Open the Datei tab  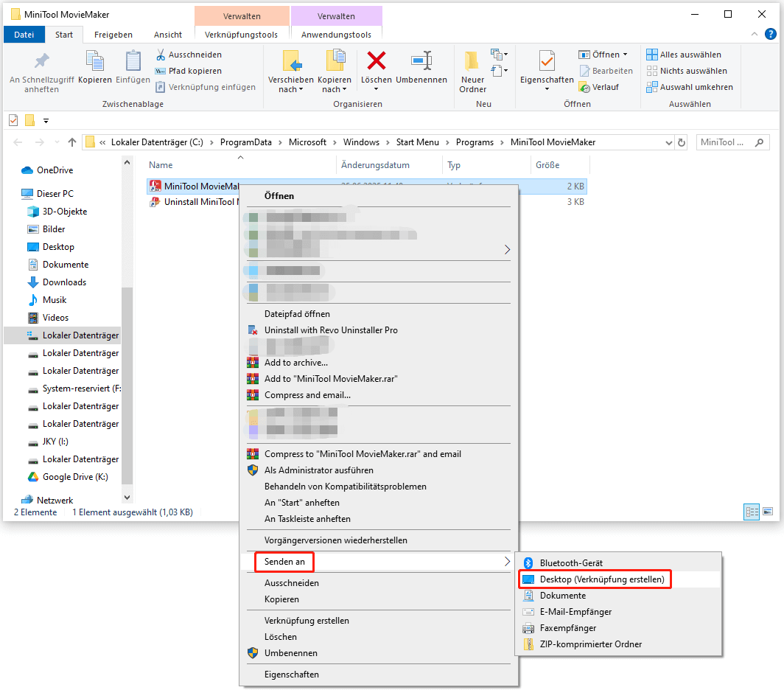click(24, 35)
